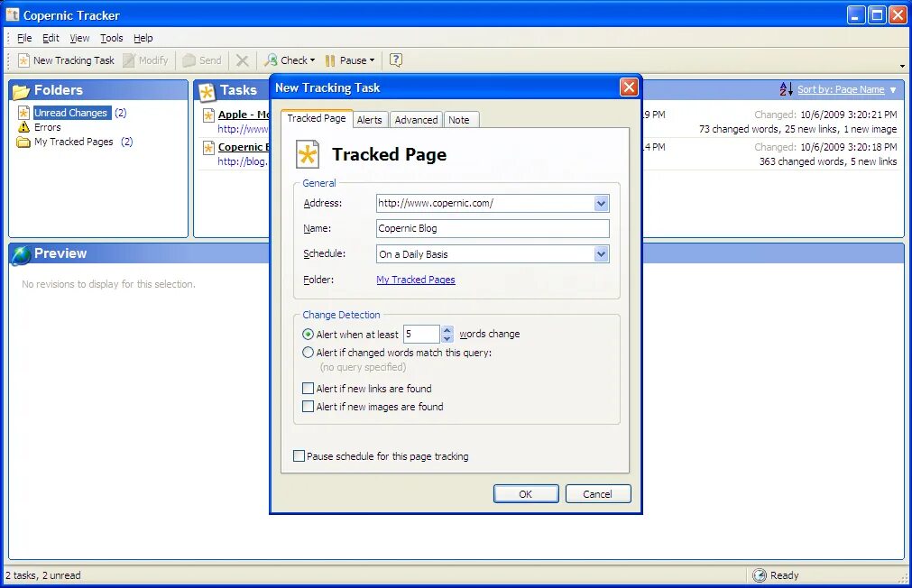Select Alert if changed words match query
The width and height of the screenshot is (912, 588).
coord(309,353)
